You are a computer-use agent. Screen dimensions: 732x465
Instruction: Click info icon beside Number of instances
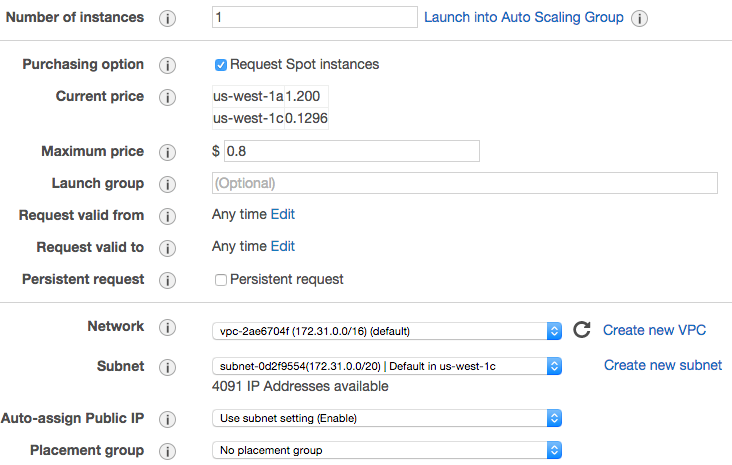(x=168, y=18)
